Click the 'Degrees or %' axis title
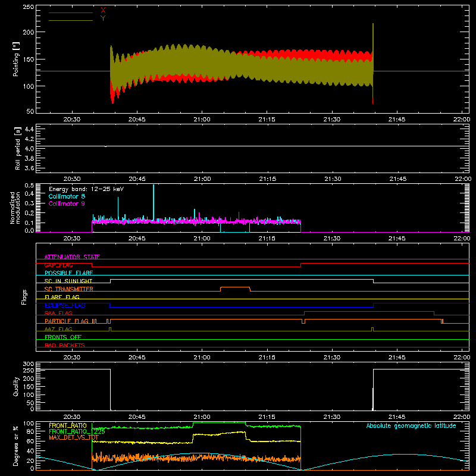Viewport: 476px width, 476px height. 16,446
